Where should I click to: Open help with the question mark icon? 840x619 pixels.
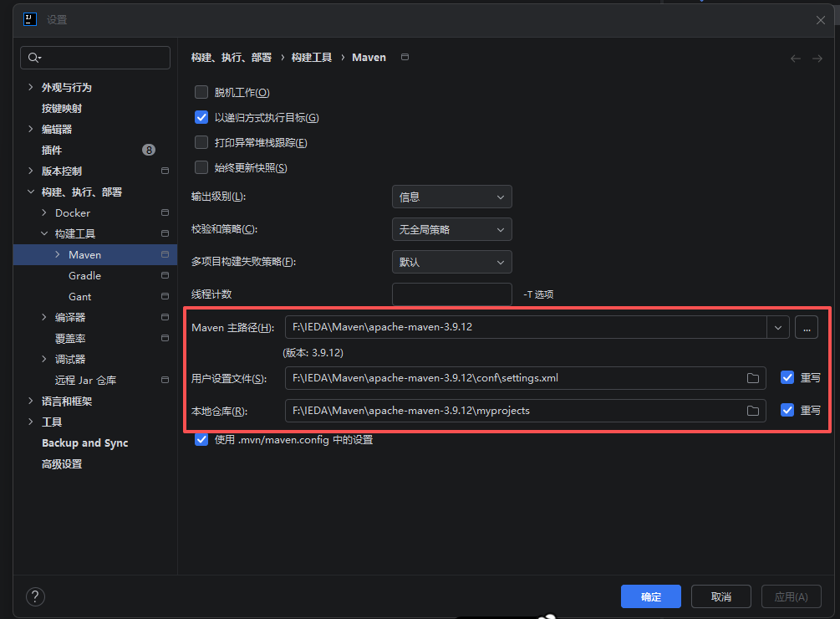35,596
